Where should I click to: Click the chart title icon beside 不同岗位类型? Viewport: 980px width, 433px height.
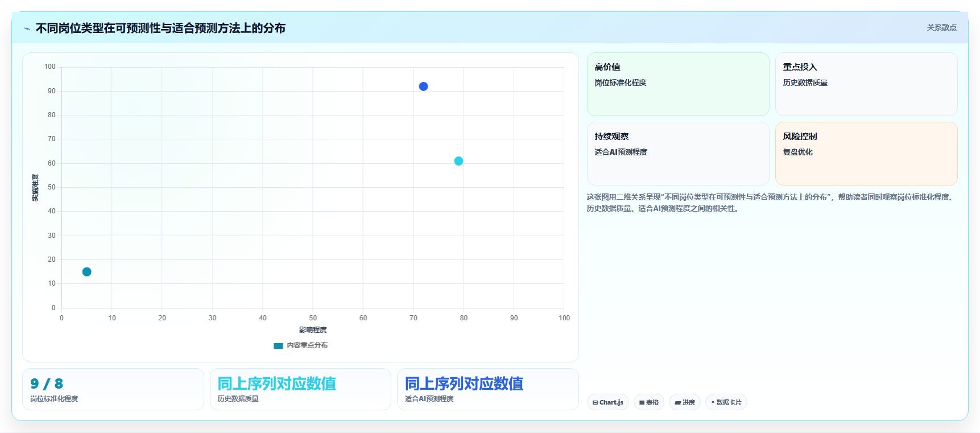pos(27,28)
